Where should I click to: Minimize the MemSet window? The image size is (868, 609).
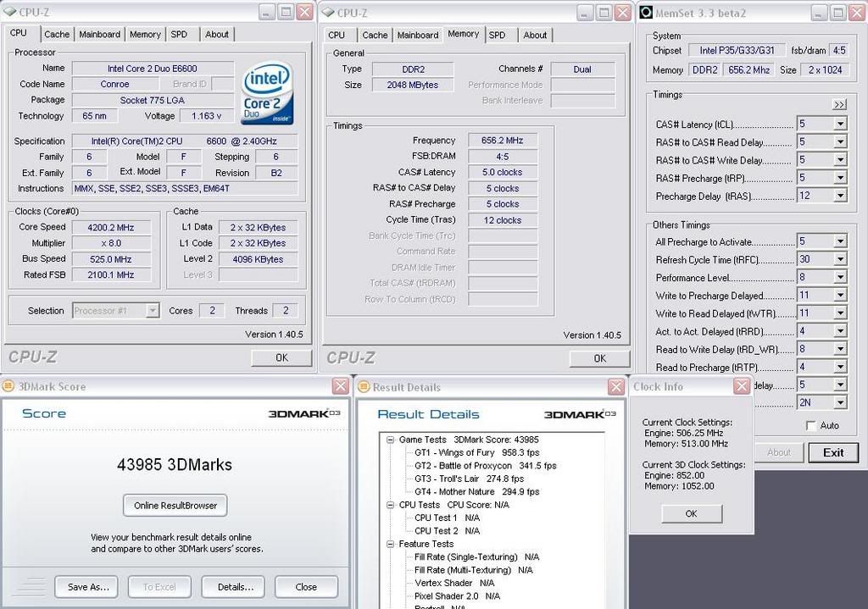pos(820,12)
